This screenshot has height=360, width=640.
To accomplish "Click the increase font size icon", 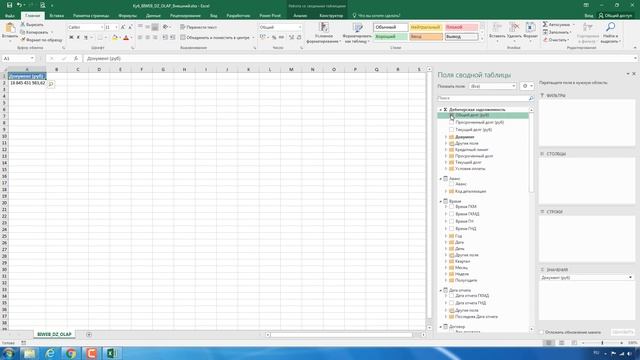I will coord(123,27).
